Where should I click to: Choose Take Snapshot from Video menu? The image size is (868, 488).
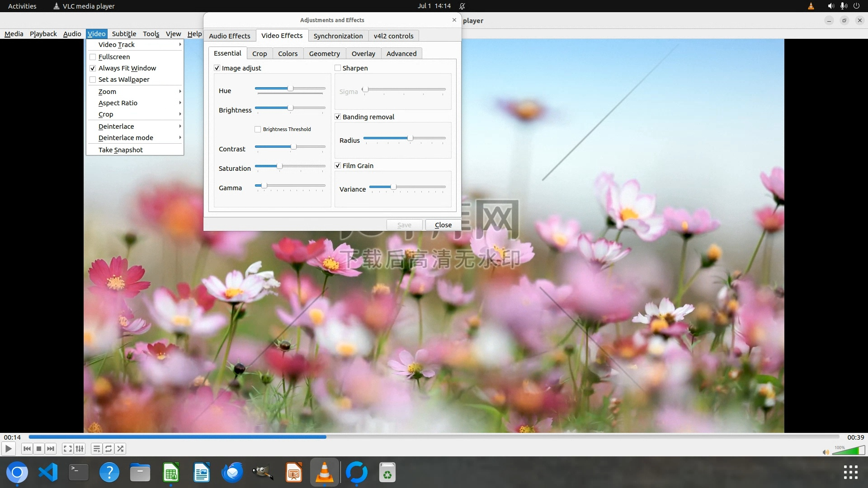121,150
